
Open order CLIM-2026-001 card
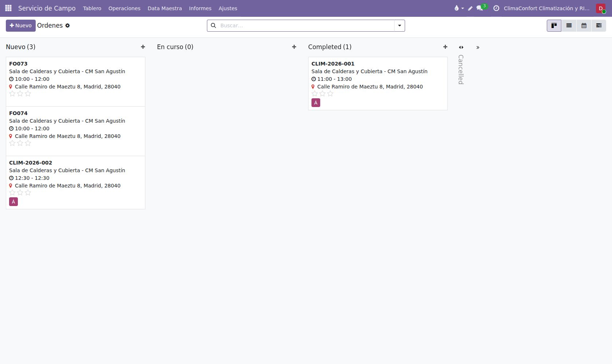click(x=378, y=83)
